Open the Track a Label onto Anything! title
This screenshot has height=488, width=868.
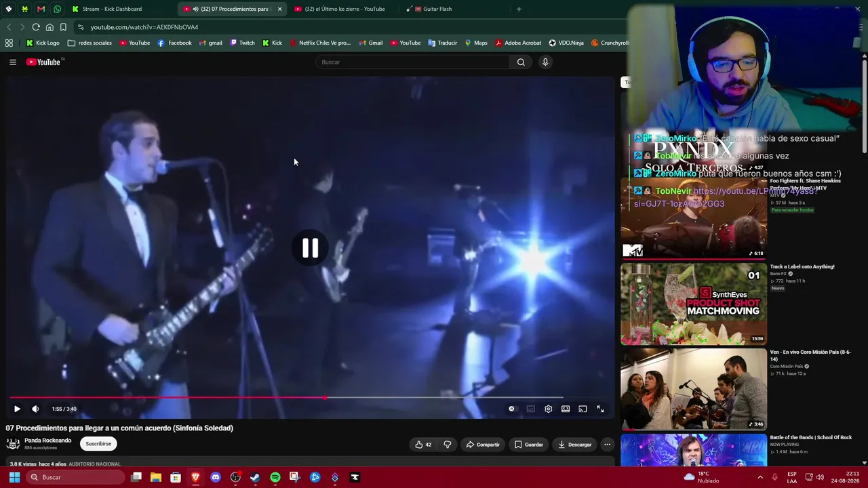click(802, 266)
